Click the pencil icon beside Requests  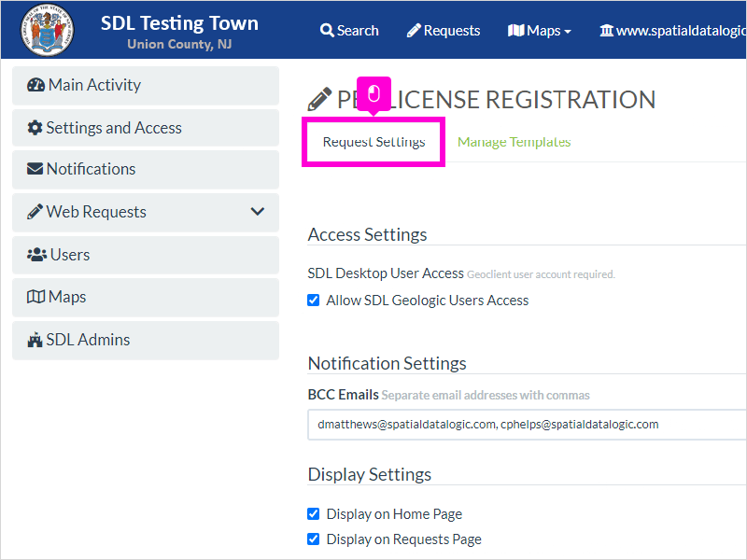pos(414,31)
